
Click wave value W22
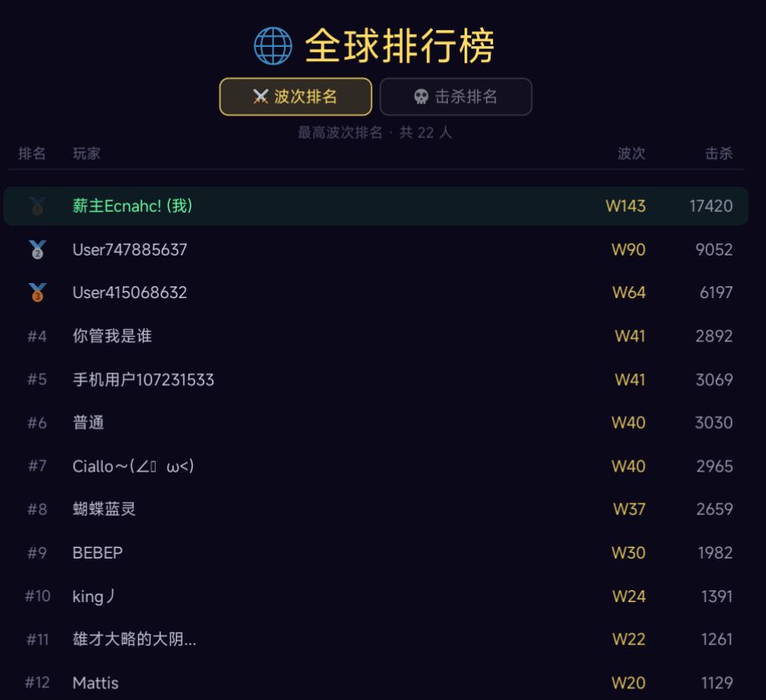coord(630,639)
